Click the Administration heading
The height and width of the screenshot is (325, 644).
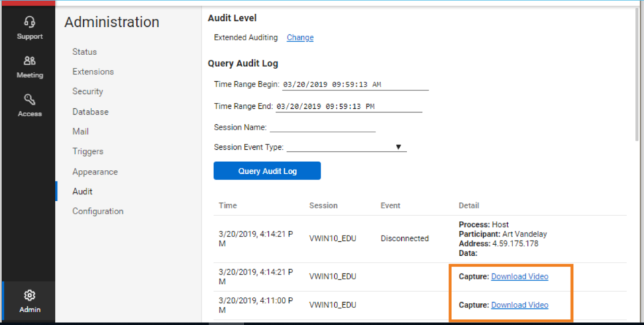pos(112,22)
